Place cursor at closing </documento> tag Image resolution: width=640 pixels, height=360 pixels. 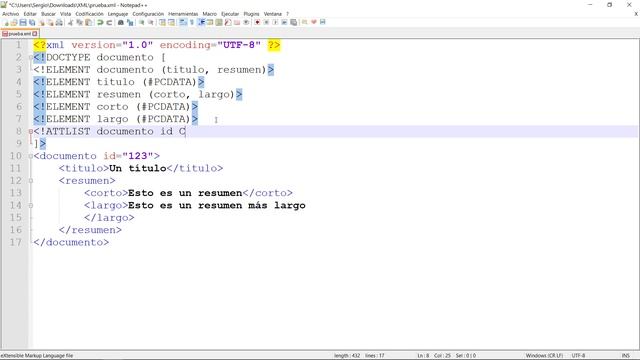click(x=71, y=242)
